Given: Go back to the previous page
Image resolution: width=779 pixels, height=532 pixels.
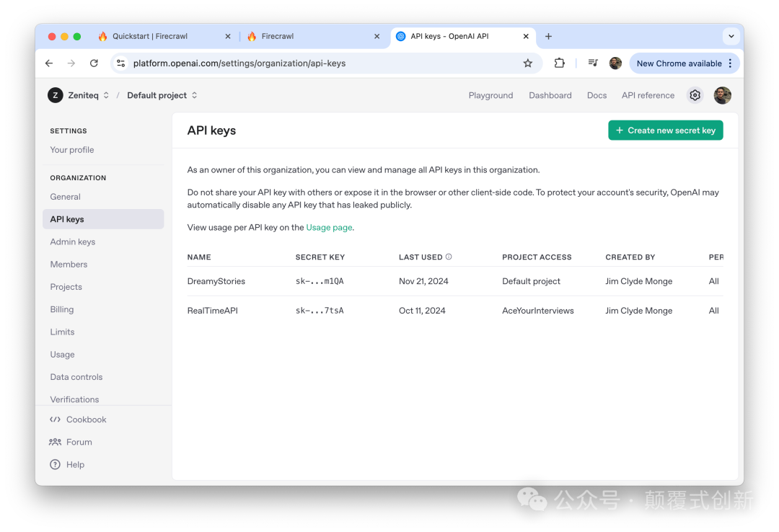Looking at the screenshot, I should (49, 63).
